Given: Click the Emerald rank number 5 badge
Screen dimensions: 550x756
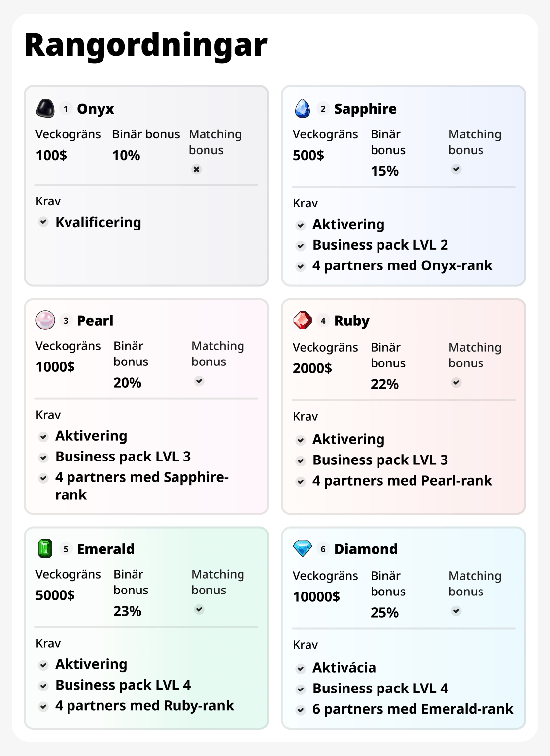Looking at the screenshot, I should click(x=66, y=549).
